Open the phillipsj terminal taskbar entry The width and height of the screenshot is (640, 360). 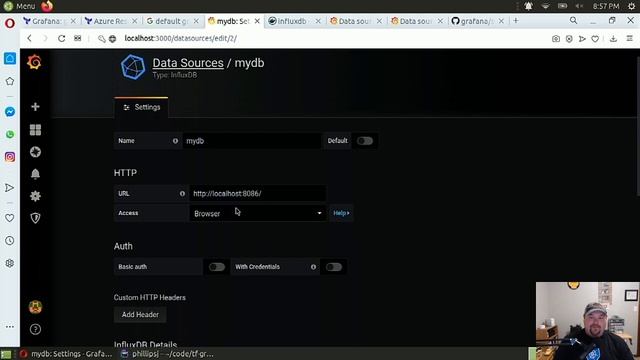[167, 354]
